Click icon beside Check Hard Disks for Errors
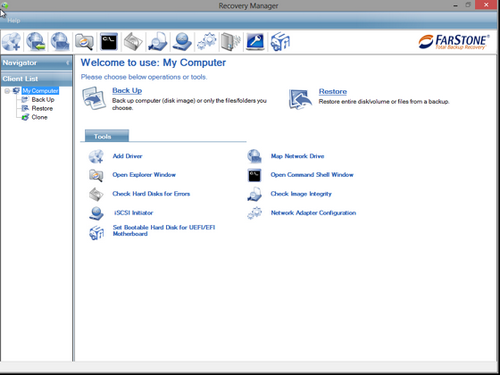This screenshot has width=500, height=375. (x=96, y=194)
